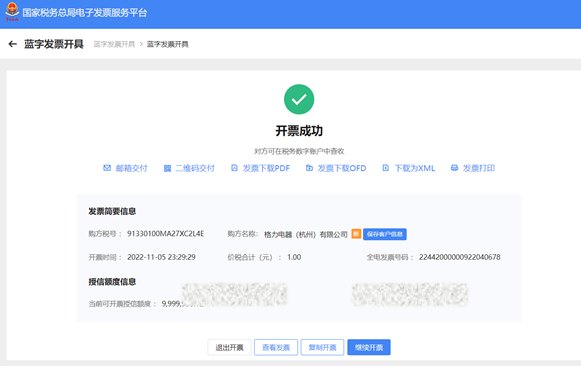Click the OFD download file icon
The image size is (581, 366).
tap(309, 168)
